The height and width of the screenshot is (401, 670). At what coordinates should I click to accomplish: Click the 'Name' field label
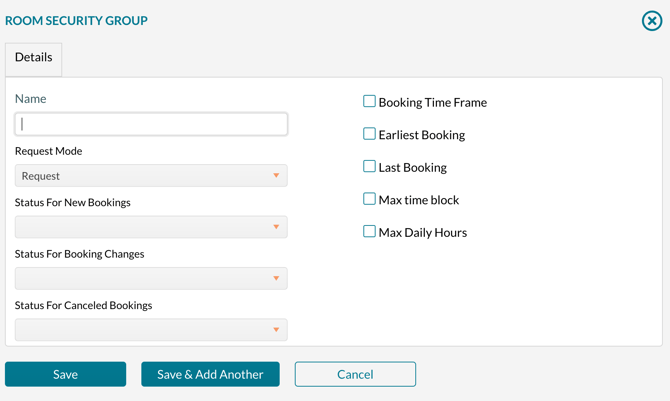(x=31, y=99)
